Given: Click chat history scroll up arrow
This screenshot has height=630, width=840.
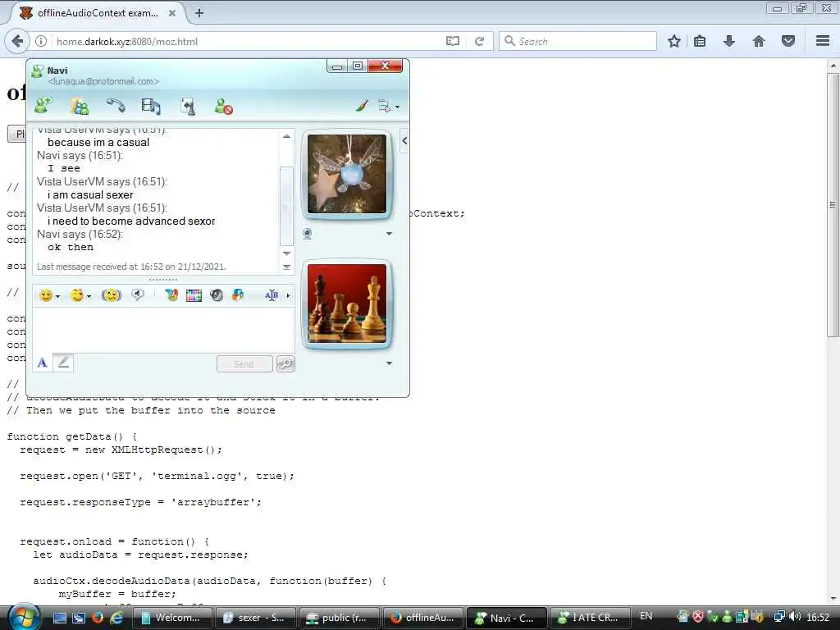Looking at the screenshot, I should pos(286,136).
